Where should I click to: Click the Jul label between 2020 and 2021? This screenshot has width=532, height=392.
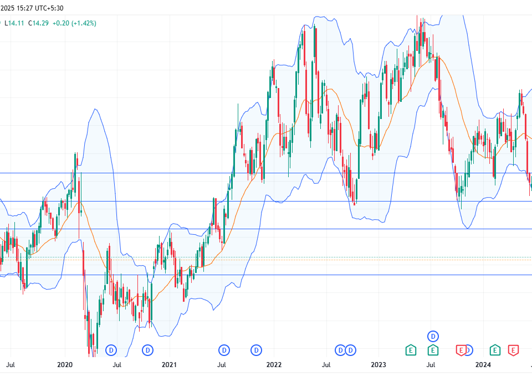click(117, 365)
